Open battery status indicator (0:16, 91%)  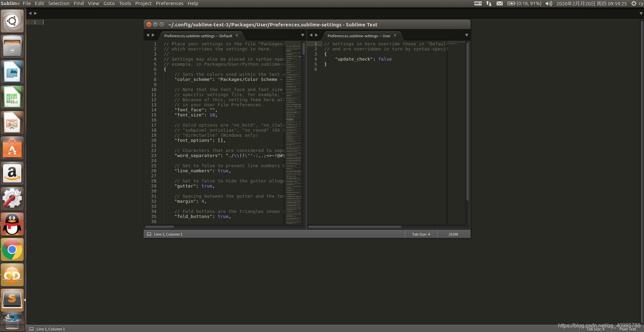tap(524, 3)
